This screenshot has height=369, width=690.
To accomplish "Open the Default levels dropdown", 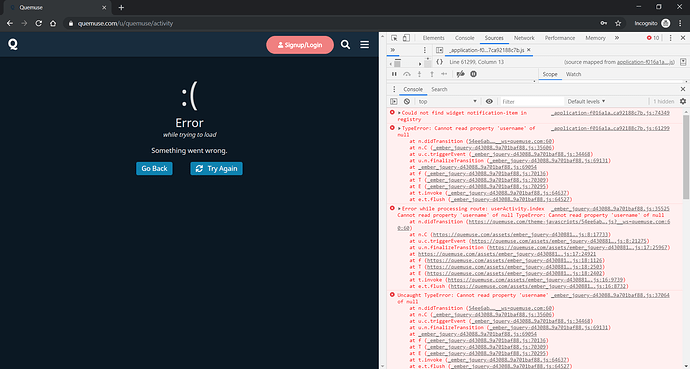I will tap(586, 102).
